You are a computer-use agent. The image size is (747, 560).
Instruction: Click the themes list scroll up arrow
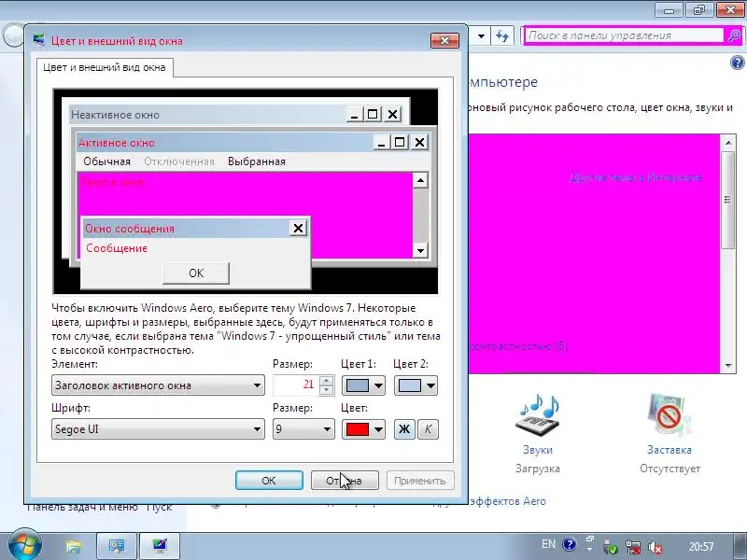click(728, 143)
